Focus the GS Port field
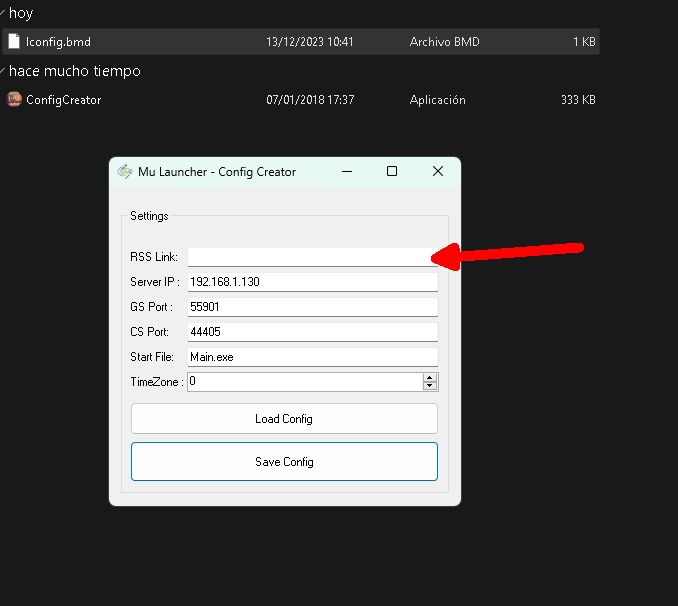 pyautogui.click(x=313, y=307)
